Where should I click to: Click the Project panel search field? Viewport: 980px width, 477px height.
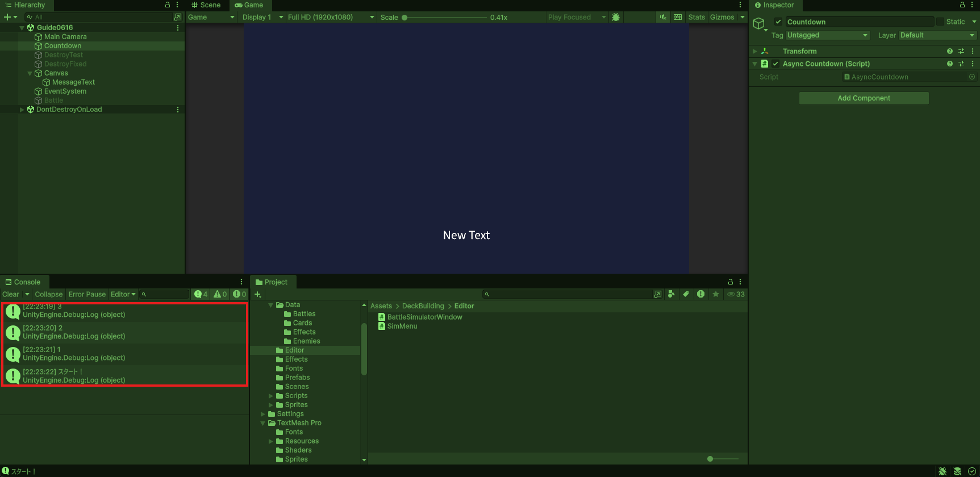[x=568, y=294]
